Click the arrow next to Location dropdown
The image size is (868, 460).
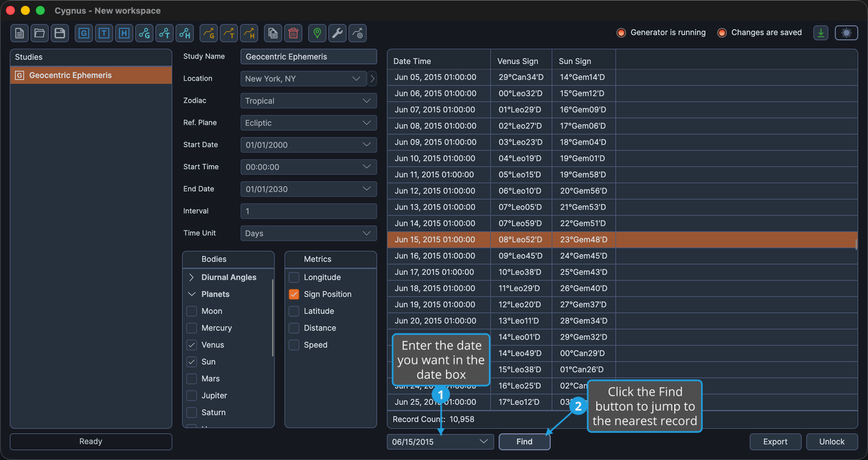[373, 79]
